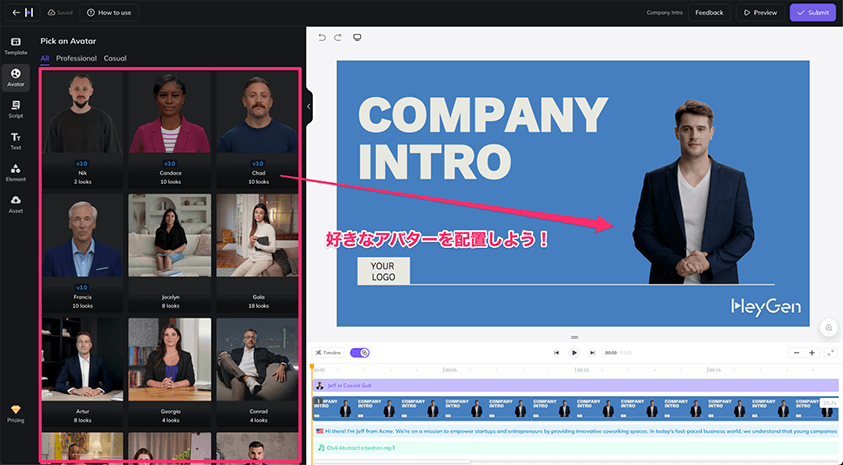
Task: Submit the video
Action: point(813,12)
